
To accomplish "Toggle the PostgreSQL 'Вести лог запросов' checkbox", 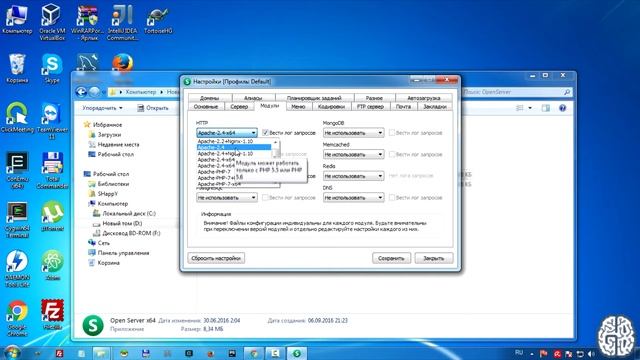I will click(x=265, y=198).
